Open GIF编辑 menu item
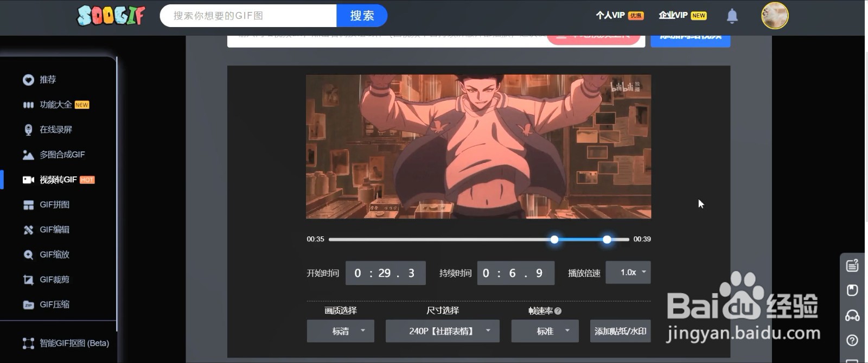The width and height of the screenshot is (868, 363). click(x=55, y=230)
